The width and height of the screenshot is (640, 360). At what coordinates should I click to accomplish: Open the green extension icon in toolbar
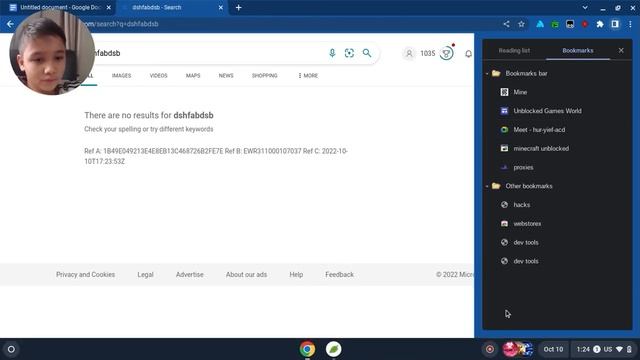pos(555,24)
